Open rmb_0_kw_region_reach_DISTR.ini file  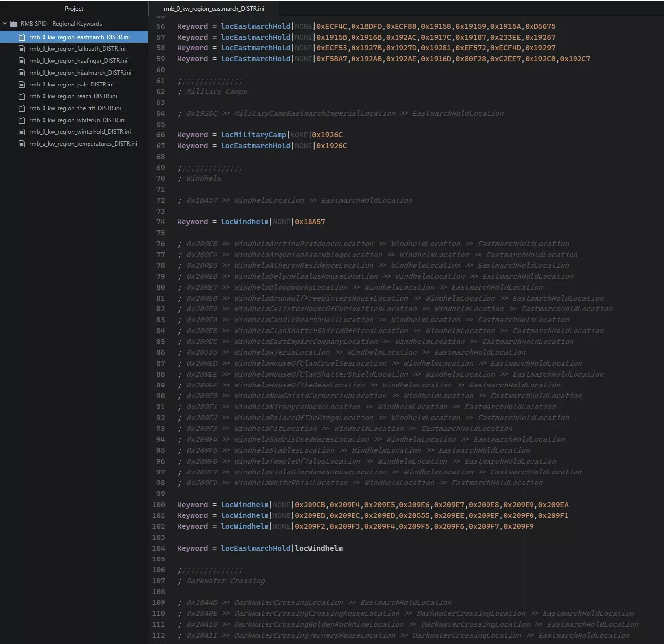(x=74, y=96)
